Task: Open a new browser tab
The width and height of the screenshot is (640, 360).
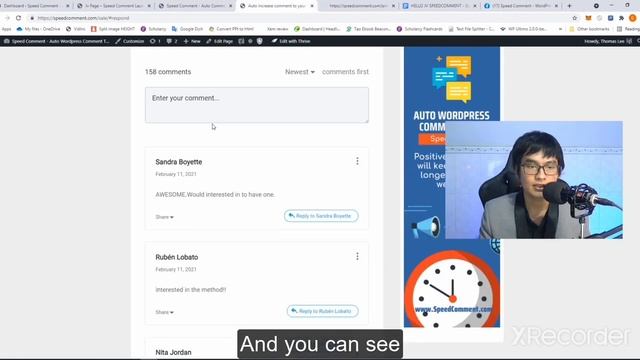Action: pos(569,6)
